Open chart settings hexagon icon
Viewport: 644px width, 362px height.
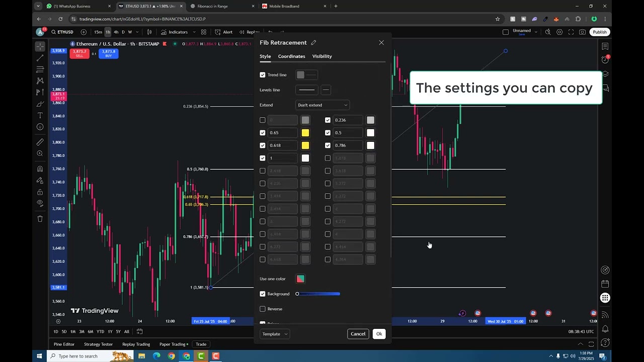[559, 32]
